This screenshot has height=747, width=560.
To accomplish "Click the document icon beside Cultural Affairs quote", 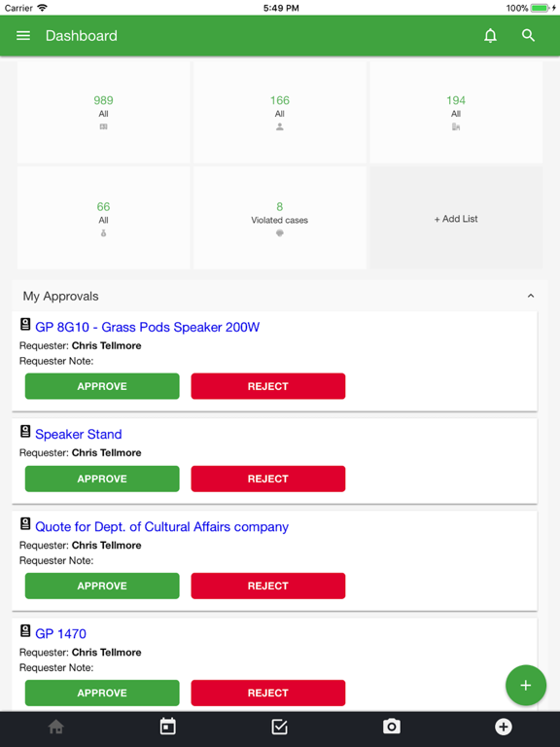I will tap(25, 524).
